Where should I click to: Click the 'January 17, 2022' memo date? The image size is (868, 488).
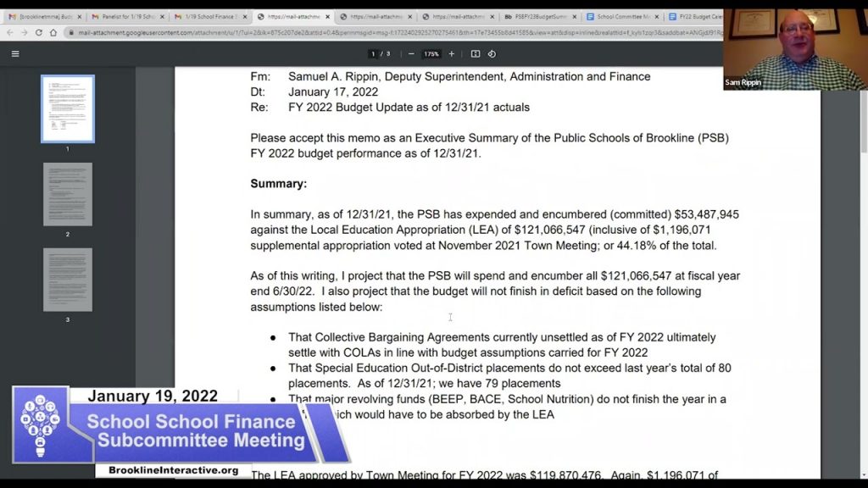[x=333, y=91]
